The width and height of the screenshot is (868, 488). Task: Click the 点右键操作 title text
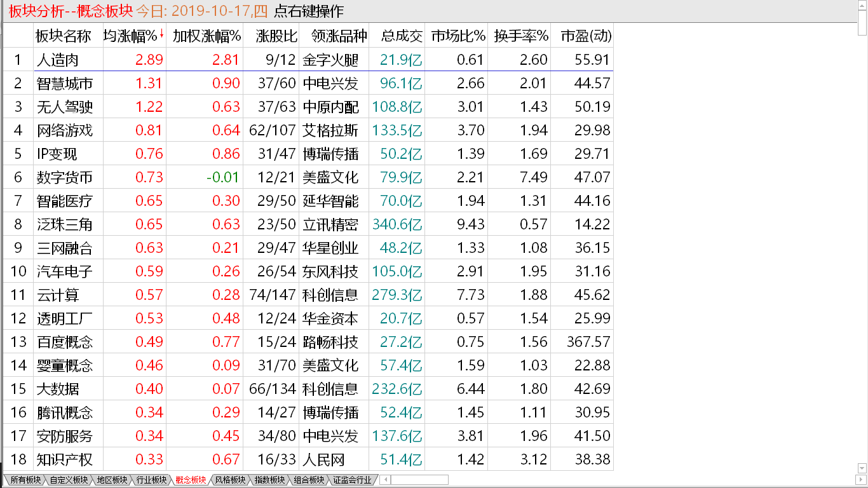pos(308,11)
